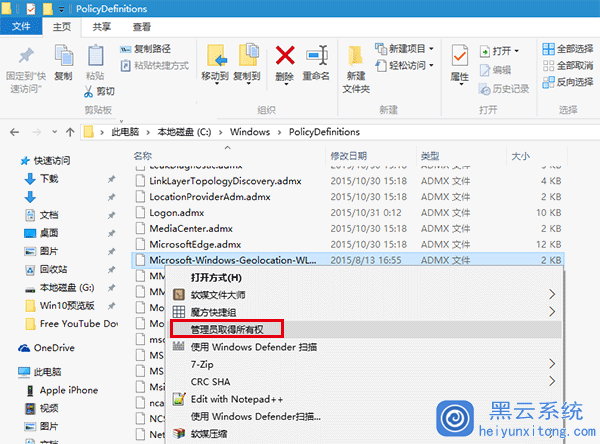Open the Copy to (复制到) menu
This screenshot has width=600, height=444.
pos(247,64)
